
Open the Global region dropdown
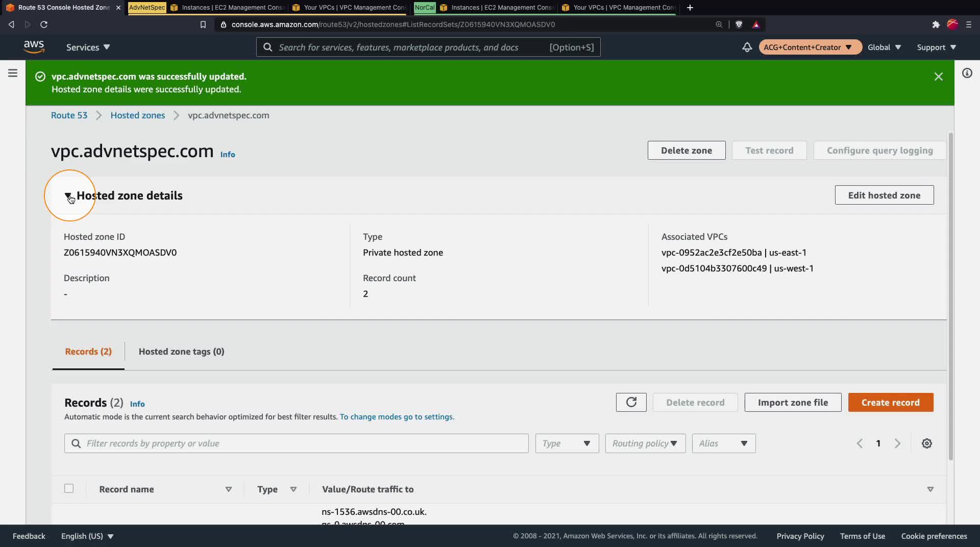pyautogui.click(x=884, y=47)
